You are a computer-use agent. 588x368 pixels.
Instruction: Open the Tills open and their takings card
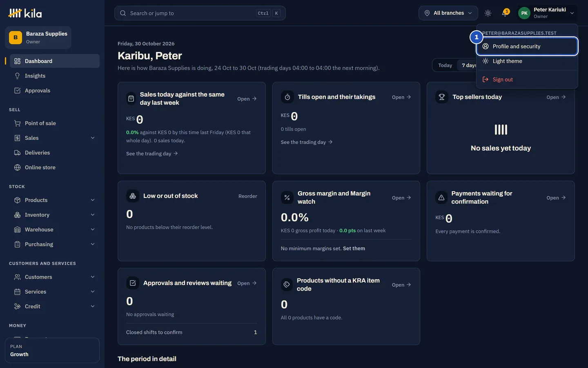(x=401, y=97)
